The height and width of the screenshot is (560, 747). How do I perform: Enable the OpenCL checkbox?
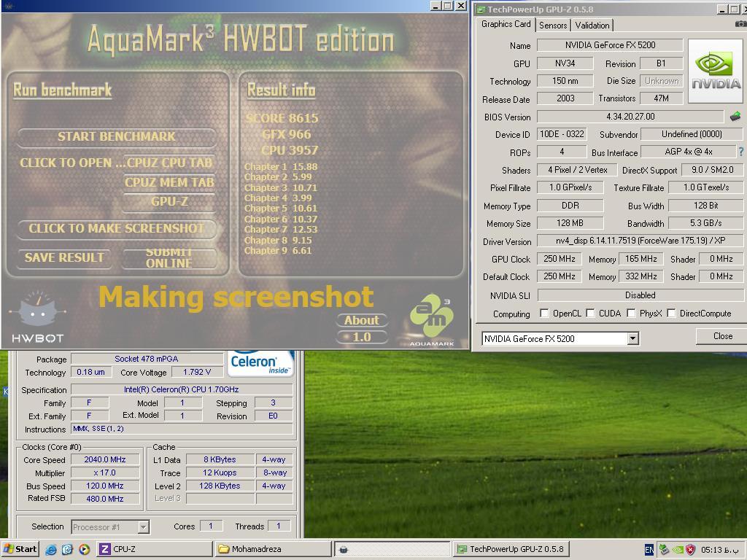(544, 313)
